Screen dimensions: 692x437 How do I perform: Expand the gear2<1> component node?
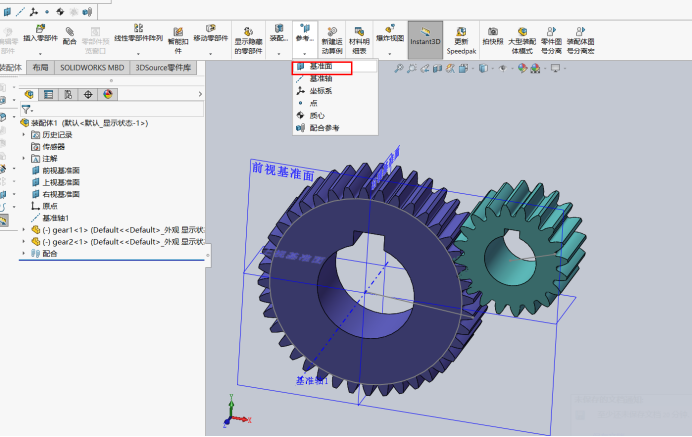(24, 242)
